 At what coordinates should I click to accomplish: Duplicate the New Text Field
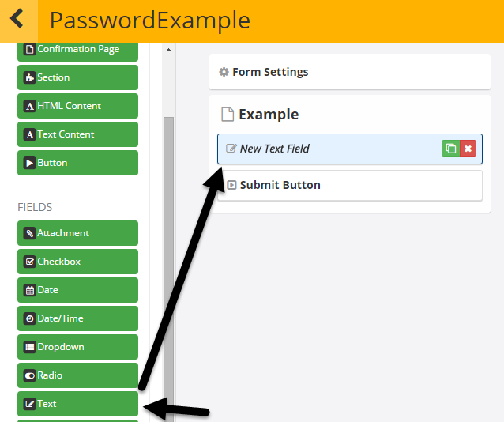(x=450, y=149)
